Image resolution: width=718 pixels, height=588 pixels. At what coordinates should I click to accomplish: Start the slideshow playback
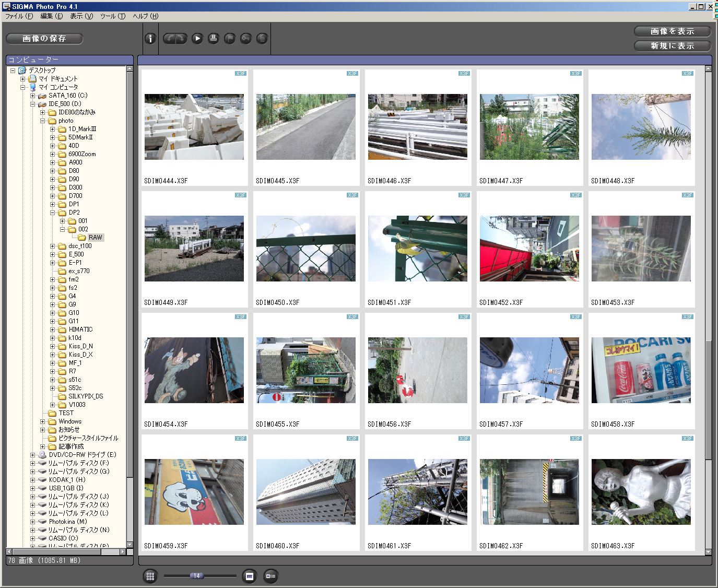(197, 38)
